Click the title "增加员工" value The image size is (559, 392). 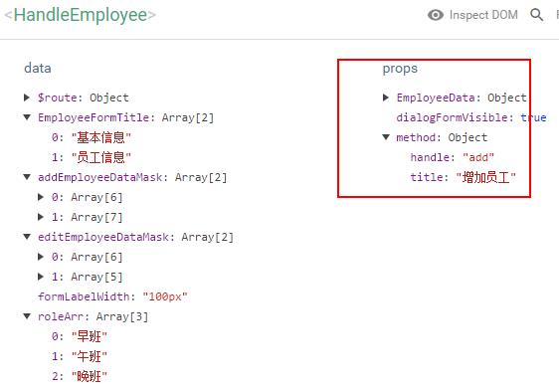click(x=486, y=177)
